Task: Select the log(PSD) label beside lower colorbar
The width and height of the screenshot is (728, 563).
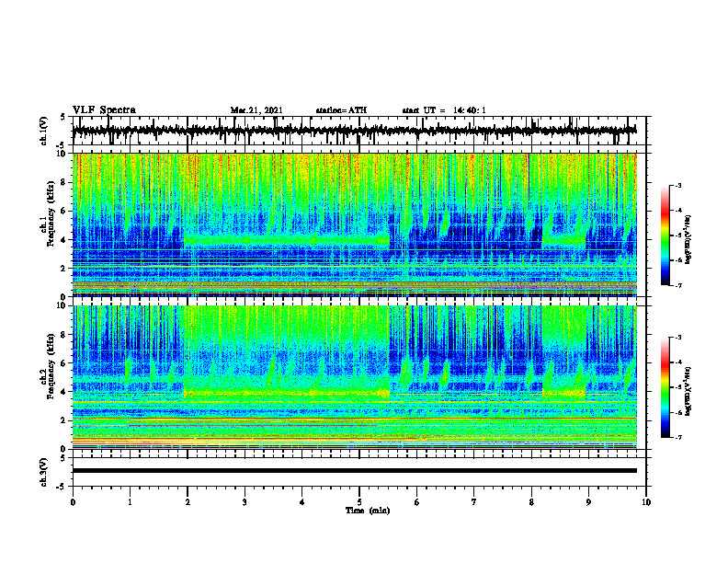Action: (x=688, y=391)
